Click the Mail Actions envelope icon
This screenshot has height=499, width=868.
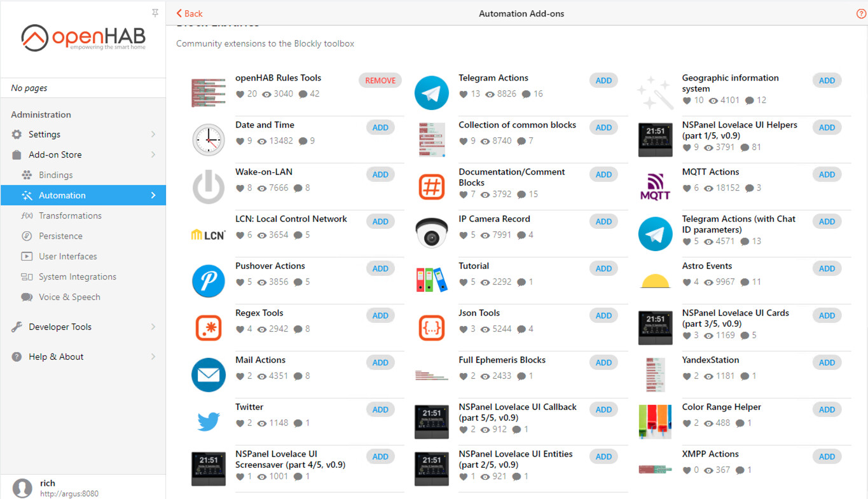pyautogui.click(x=209, y=375)
